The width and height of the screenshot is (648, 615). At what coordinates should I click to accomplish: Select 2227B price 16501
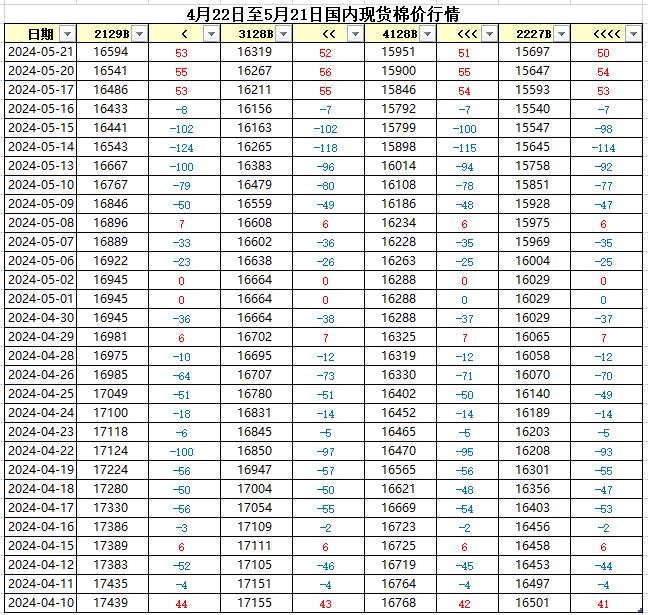coord(532,603)
